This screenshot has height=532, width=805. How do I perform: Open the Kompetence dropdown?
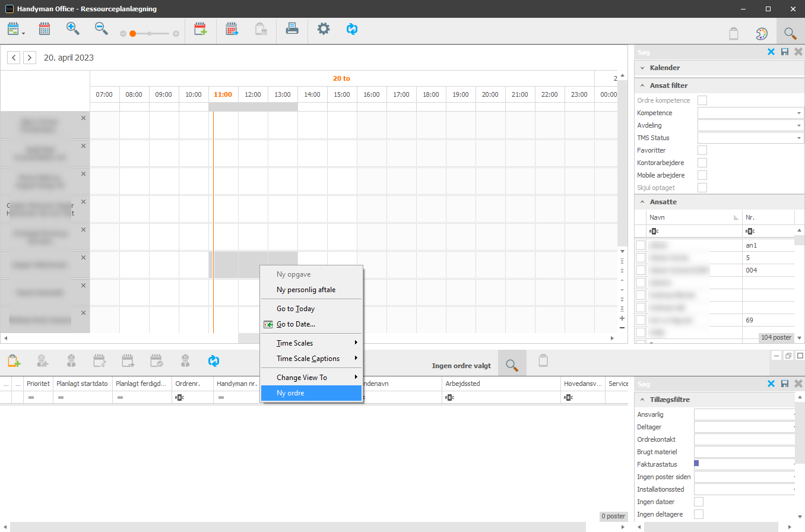(x=799, y=113)
